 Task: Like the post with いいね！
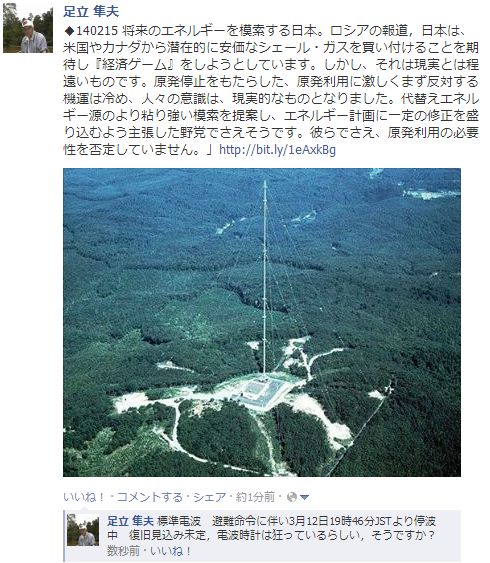(x=84, y=497)
